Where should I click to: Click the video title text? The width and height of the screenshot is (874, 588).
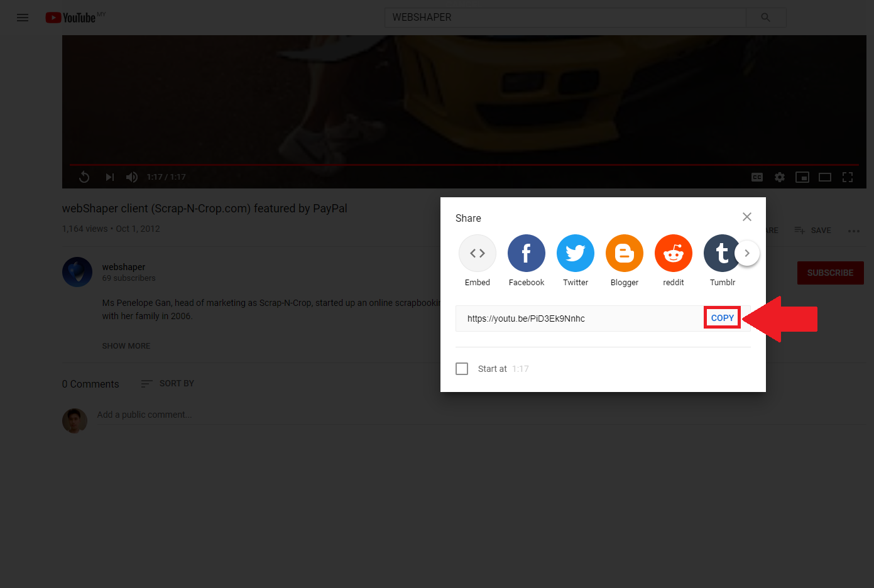click(205, 209)
